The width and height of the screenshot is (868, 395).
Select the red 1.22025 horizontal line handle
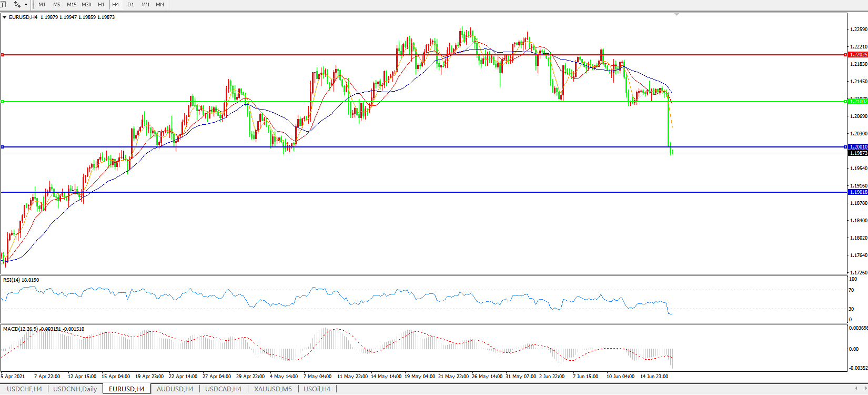pyautogui.click(x=3, y=55)
